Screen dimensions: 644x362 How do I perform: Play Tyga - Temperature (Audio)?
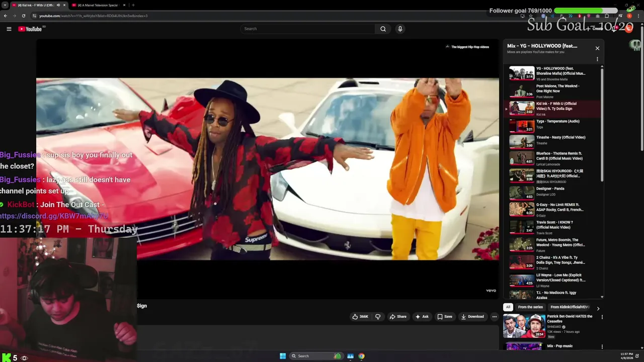(553, 125)
